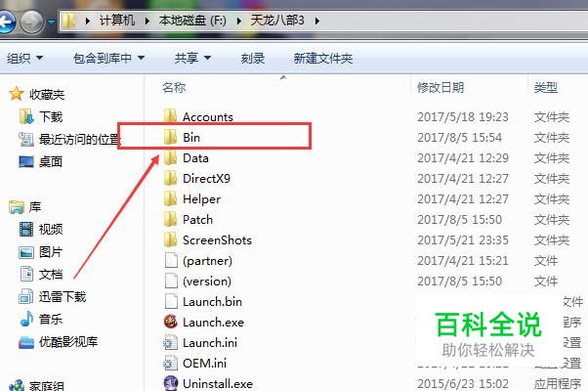Click the folder icon in address bar
Image resolution: width=588 pixels, height=391 pixels.
tap(68, 21)
